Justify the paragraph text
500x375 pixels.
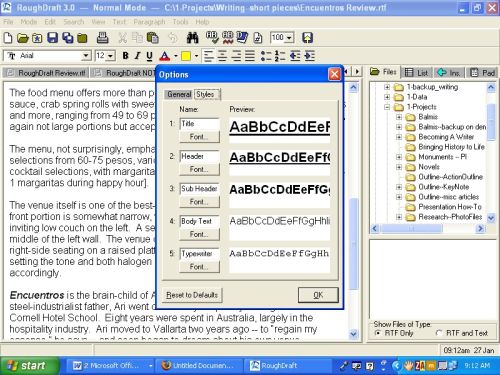click(250, 56)
